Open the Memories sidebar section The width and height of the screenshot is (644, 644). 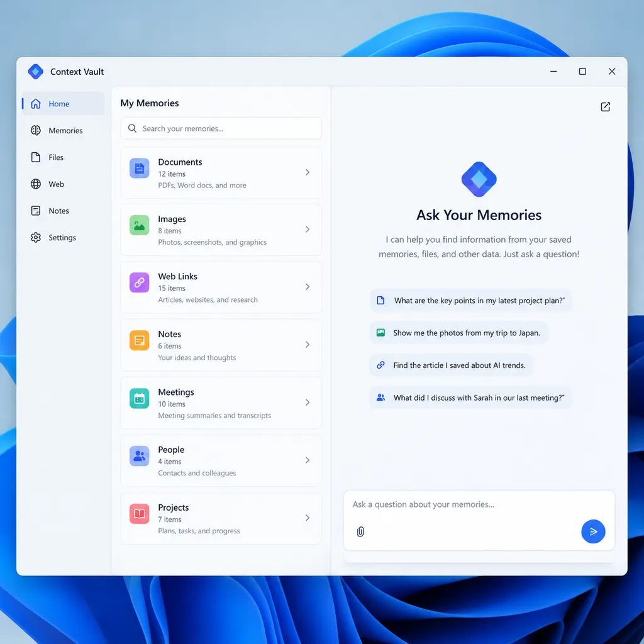[x=64, y=130]
